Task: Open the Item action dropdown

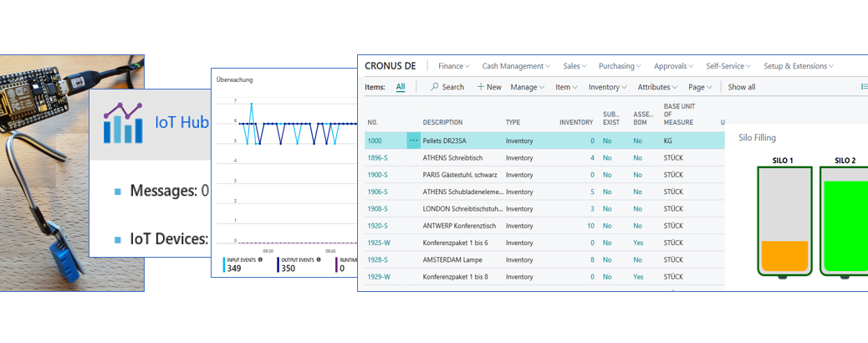Action: pyautogui.click(x=566, y=87)
